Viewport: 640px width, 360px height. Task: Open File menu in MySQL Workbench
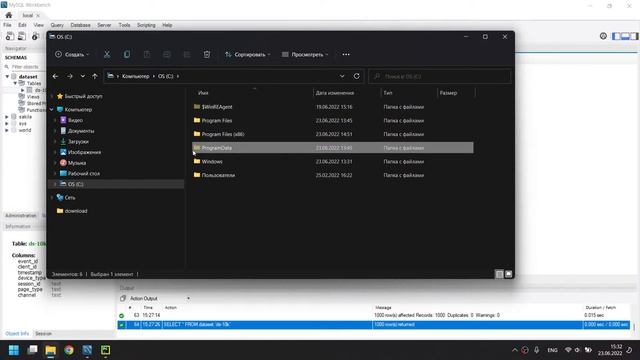tap(7, 25)
